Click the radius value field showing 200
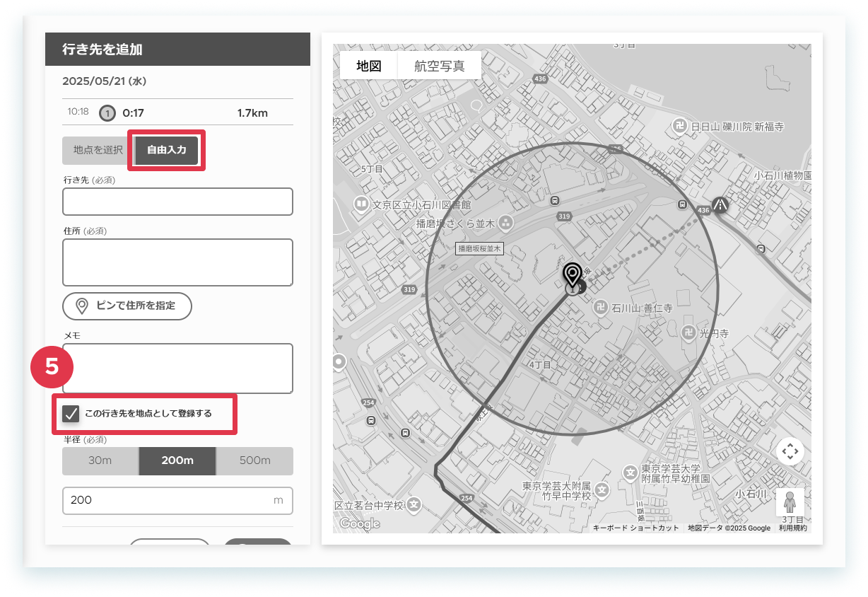This screenshot has width=868, height=597. [177, 500]
